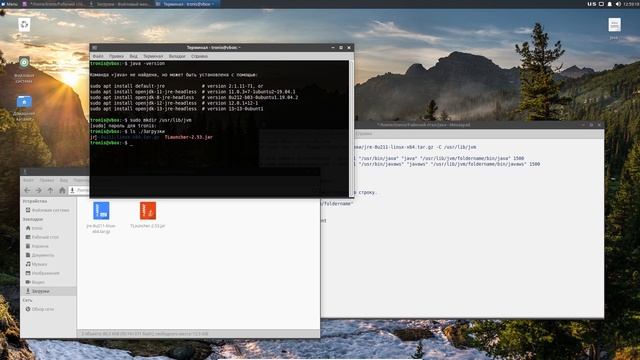This screenshot has width=640, height=360.
Task: Click the /usr/bin/javaws alternatives line in Mousepad
Action: pos(447,164)
